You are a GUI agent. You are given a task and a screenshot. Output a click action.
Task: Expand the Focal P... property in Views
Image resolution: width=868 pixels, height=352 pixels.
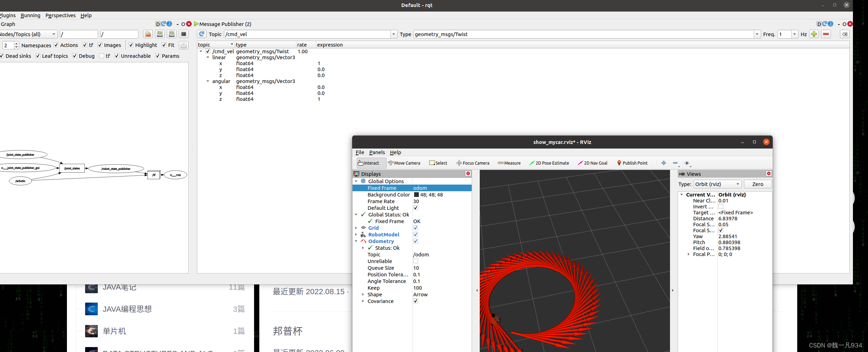coord(689,254)
